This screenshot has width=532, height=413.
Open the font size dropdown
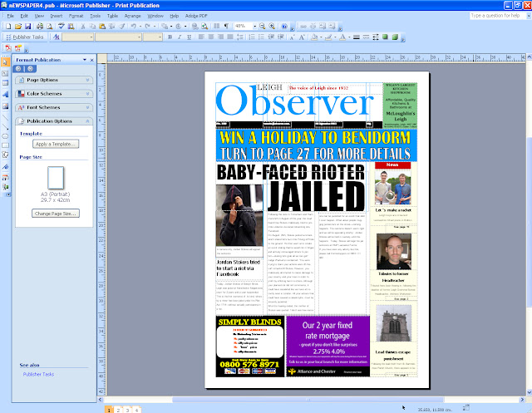160,37
